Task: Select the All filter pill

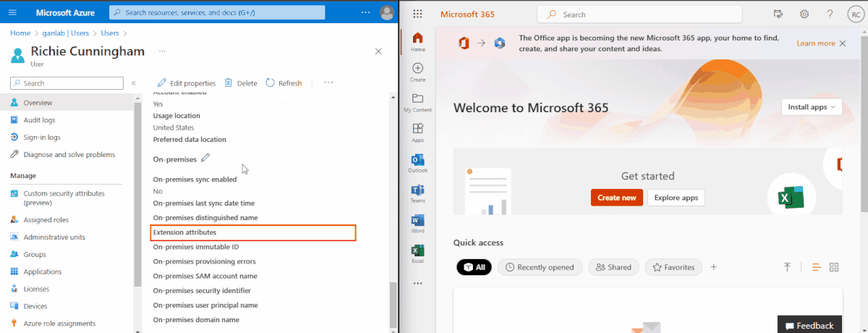Action: tap(474, 267)
